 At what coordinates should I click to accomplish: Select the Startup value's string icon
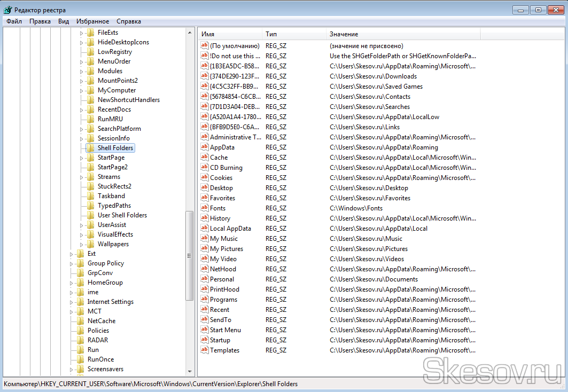point(204,340)
